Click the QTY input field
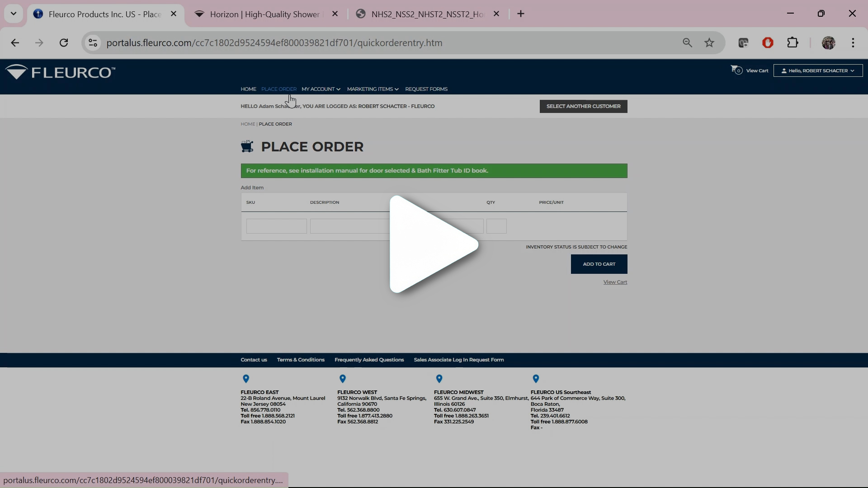 [496, 226]
